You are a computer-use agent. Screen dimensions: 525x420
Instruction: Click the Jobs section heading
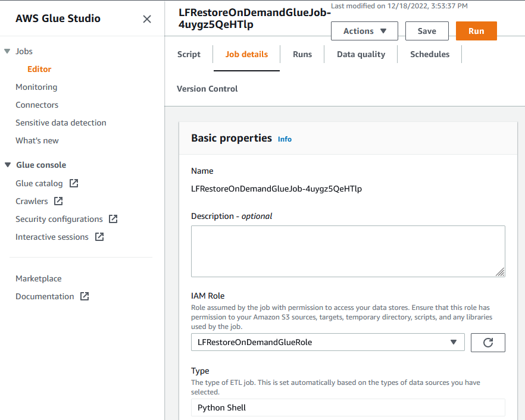pos(24,51)
